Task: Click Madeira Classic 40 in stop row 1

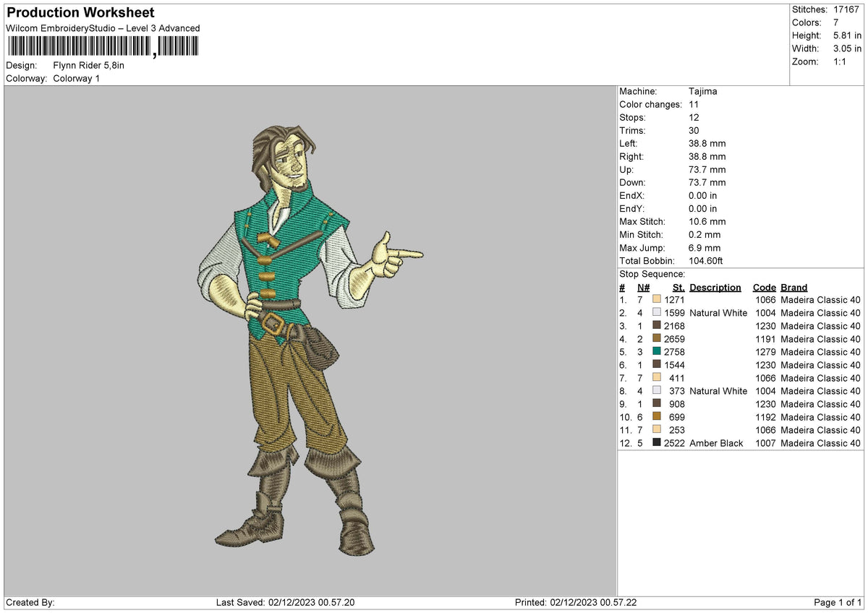Action: (821, 300)
